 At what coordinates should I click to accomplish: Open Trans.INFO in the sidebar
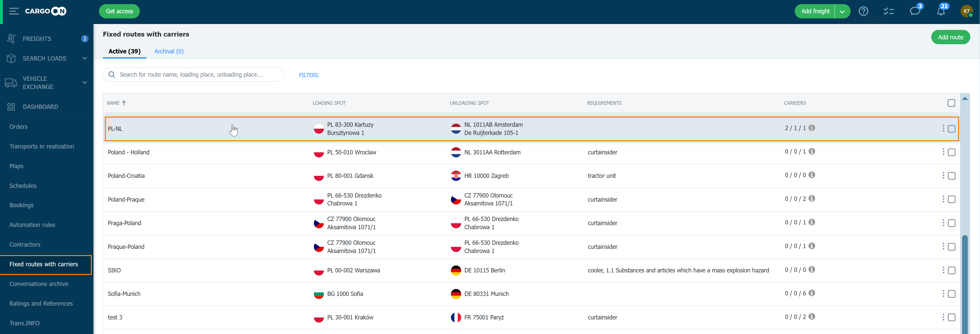click(24, 323)
